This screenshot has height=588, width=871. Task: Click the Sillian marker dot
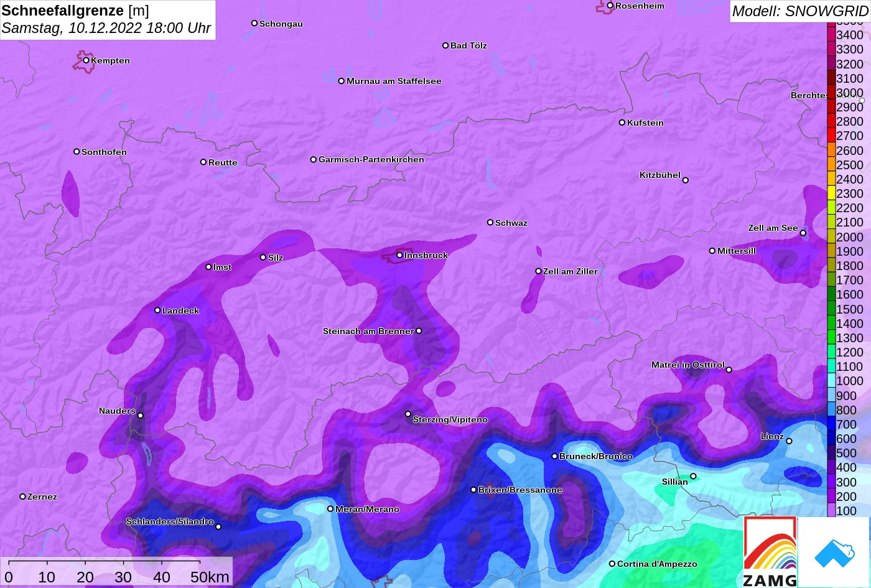click(693, 477)
